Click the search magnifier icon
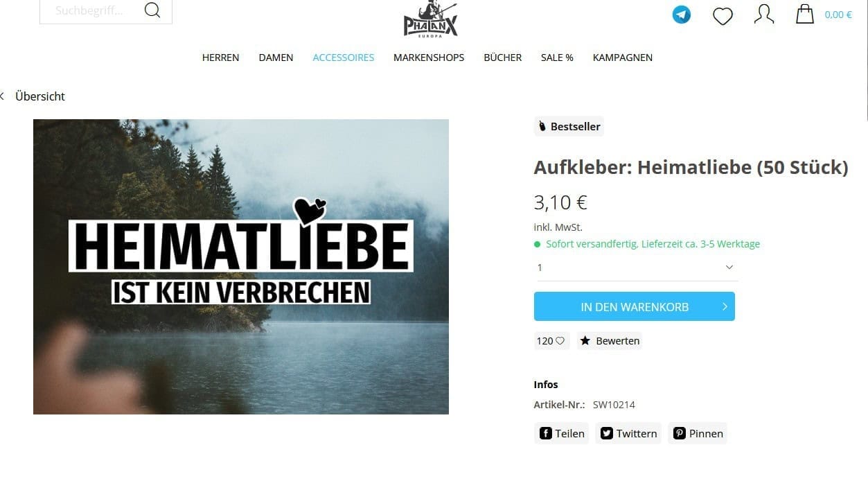Screen dimensions: 868x481 click(152, 10)
